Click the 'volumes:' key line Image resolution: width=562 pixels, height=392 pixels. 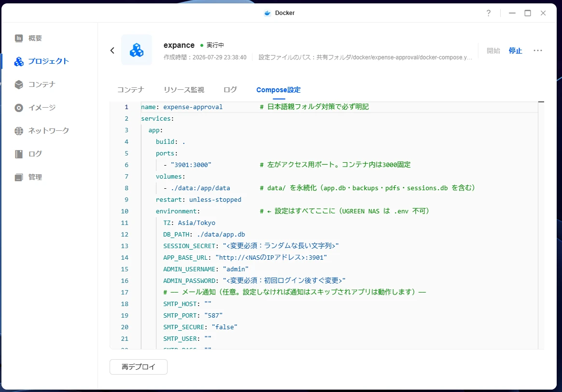click(170, 177)
